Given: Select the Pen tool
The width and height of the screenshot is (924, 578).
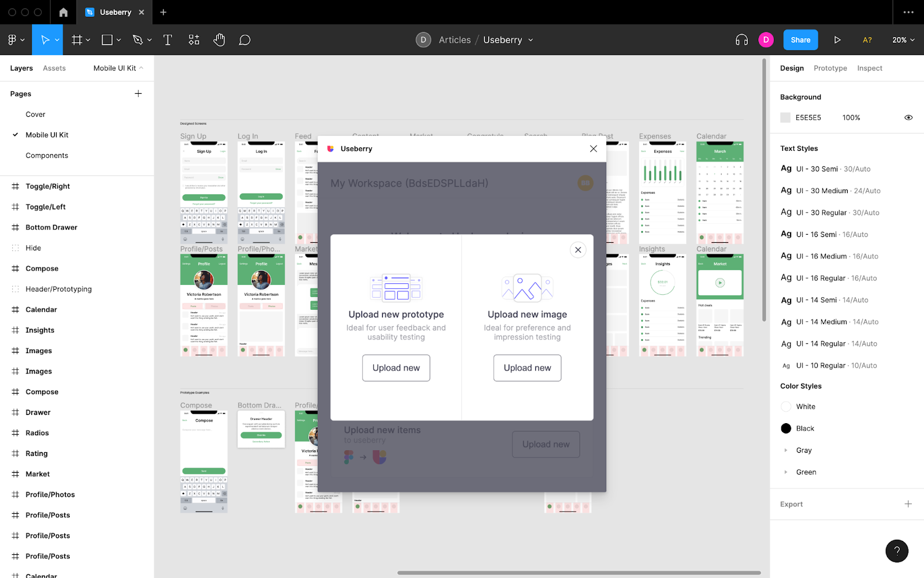Looking at the screenshot, I should [137, 40].
